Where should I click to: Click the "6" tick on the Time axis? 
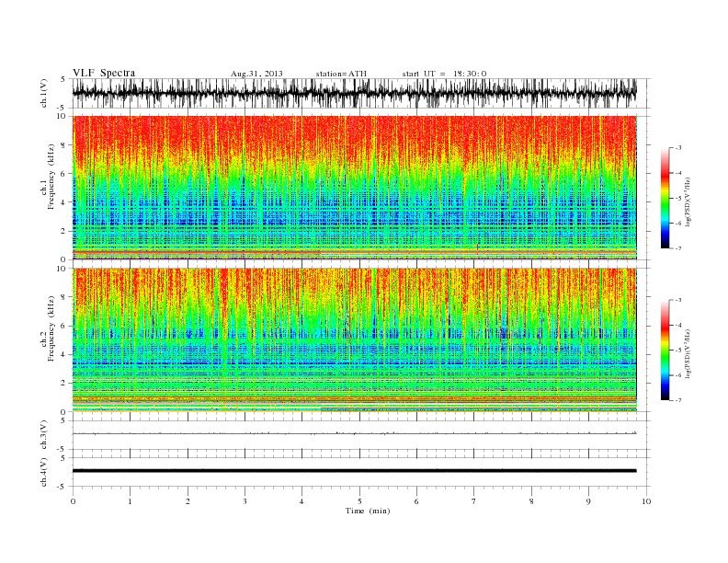(416, 501)
